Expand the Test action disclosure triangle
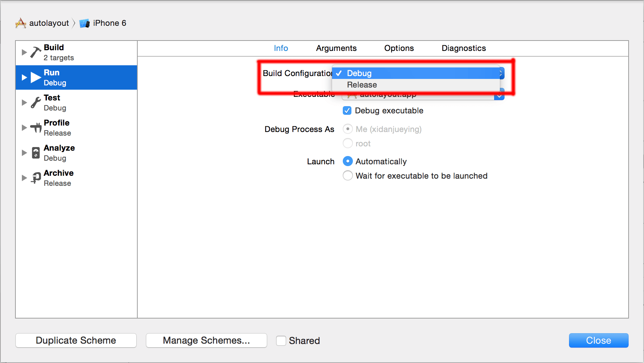Viewport: 644px width, 363px height. click(x=24, y=103)
